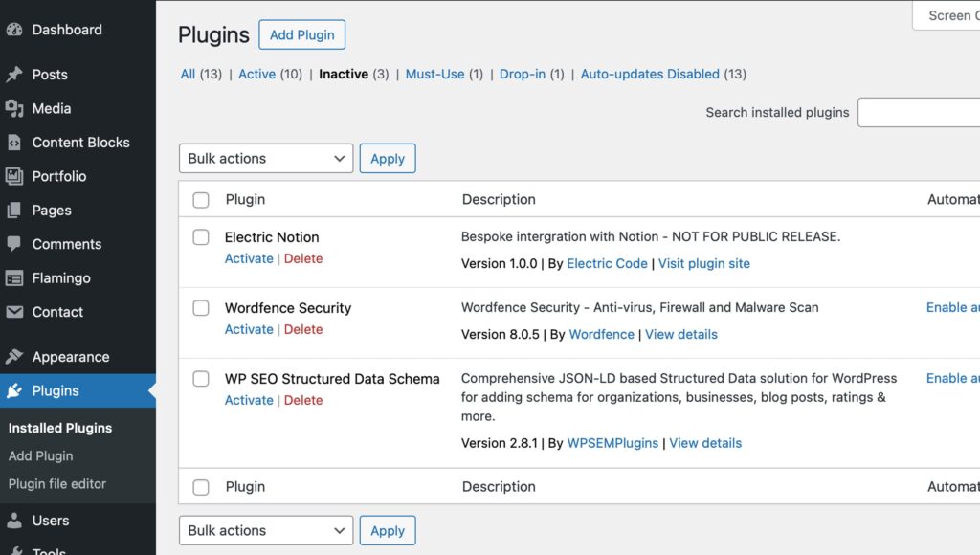Check the Electric Notion plugin checkbox
The width and height of the screenshot is (980, 555).
201,237
